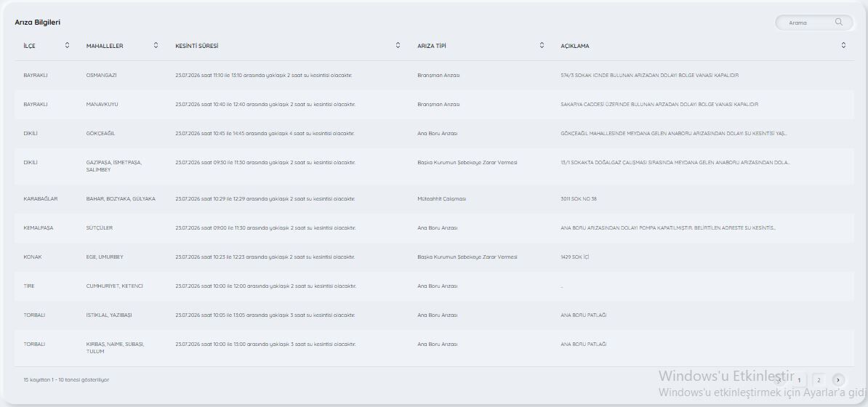The width and height of the screenshot is (868, 407).
Task: Select the KONAK Ege, Umurbey row
Action: [434, 257]
